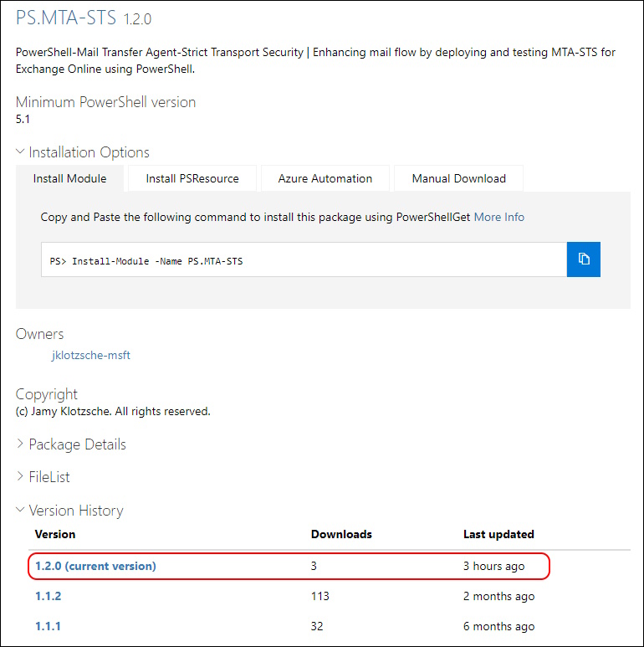Select the Install Module tab

[x=69, y=178]
